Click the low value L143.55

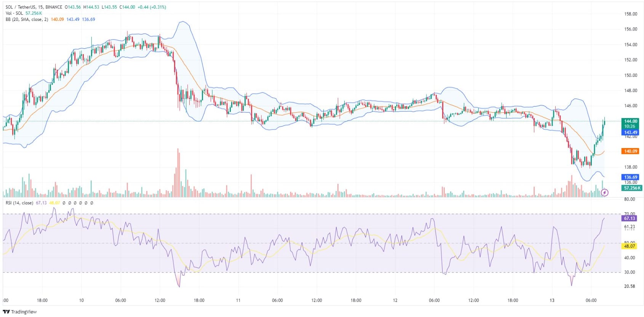pos(109,7)
